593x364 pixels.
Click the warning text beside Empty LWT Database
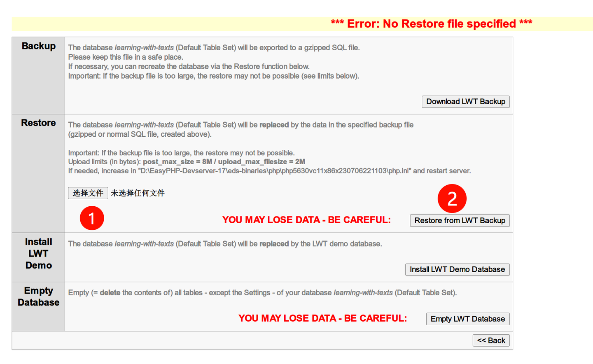click(x=322, y=319)
